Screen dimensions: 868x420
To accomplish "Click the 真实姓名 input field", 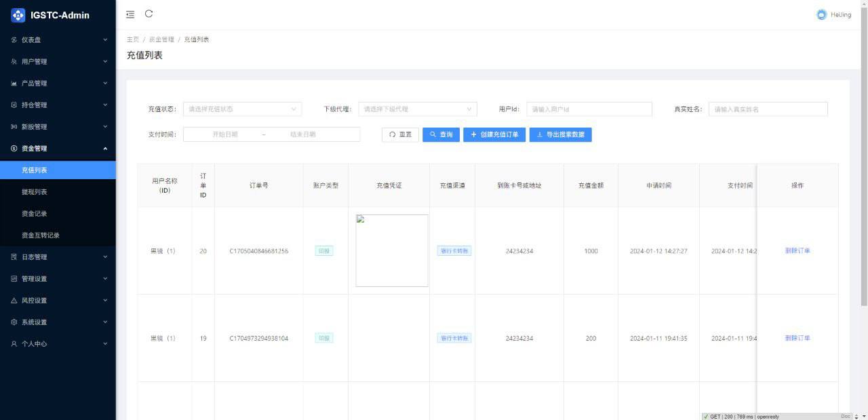I will tap(768, 109).
